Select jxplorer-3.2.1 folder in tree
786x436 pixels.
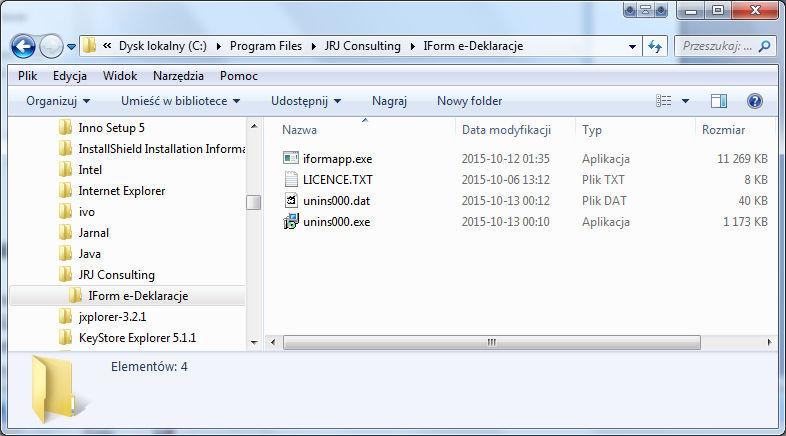pos(112,317)
